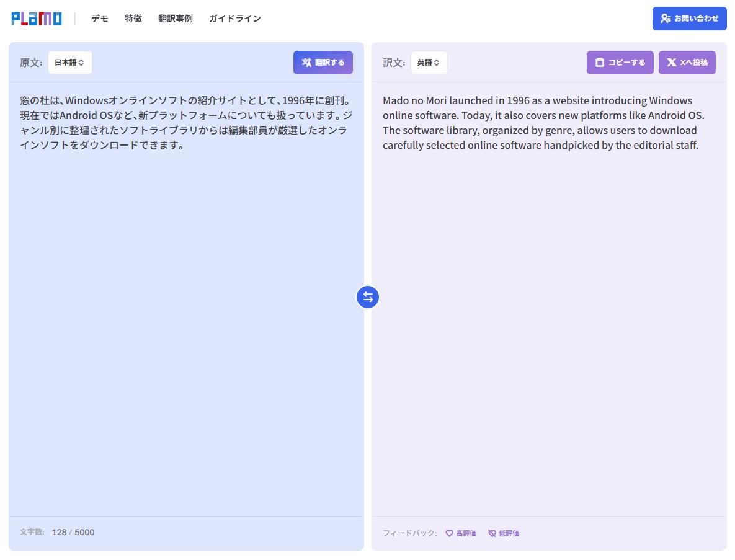Go to the 翻訳事例 section

pos(176,19)
